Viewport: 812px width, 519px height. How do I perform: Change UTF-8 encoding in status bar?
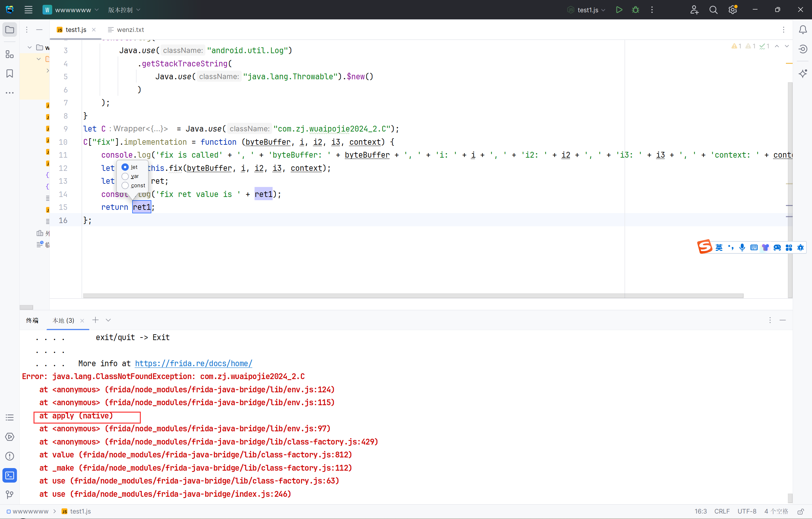747,512
